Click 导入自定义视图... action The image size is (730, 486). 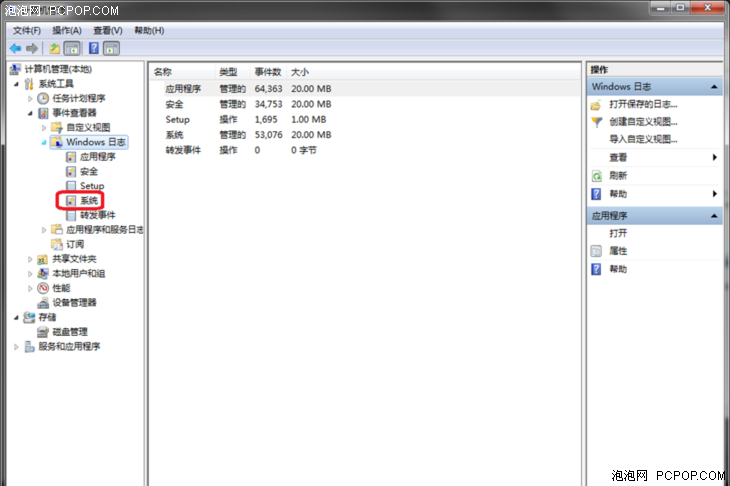[x=643, y=139]
